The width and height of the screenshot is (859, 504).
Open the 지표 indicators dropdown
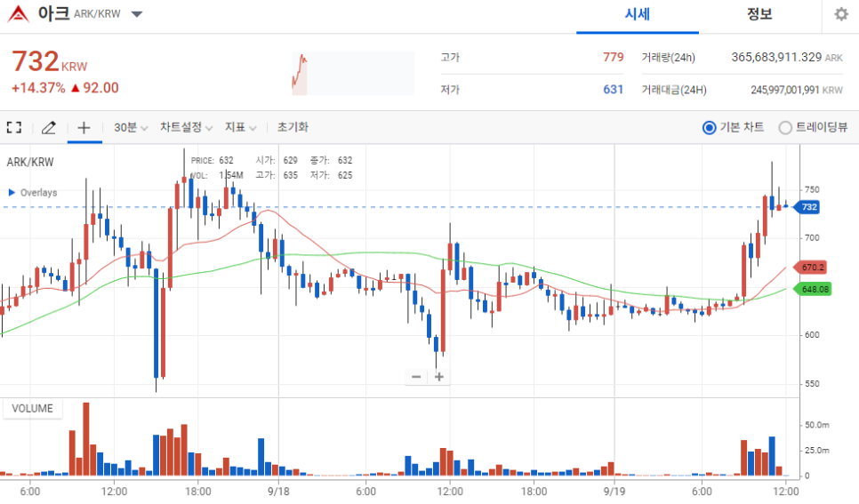[240, 128]
